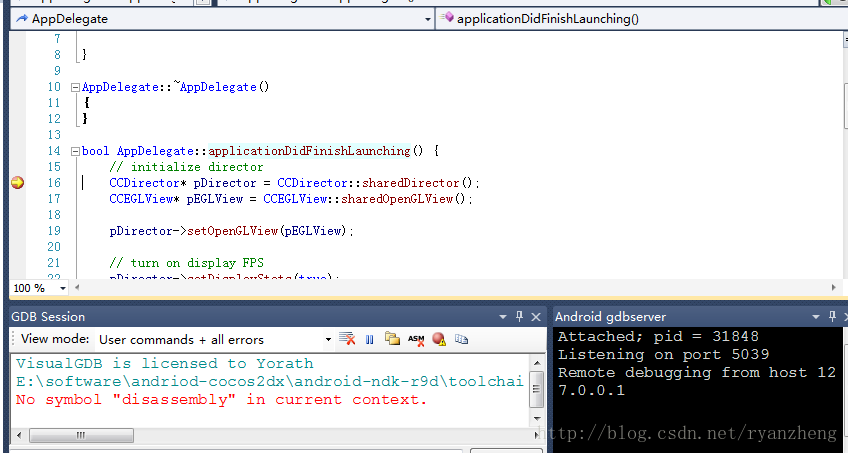Click the ~AppDelegate destructor name on line 10
The image size is (848, 453).
coord(215,86)
